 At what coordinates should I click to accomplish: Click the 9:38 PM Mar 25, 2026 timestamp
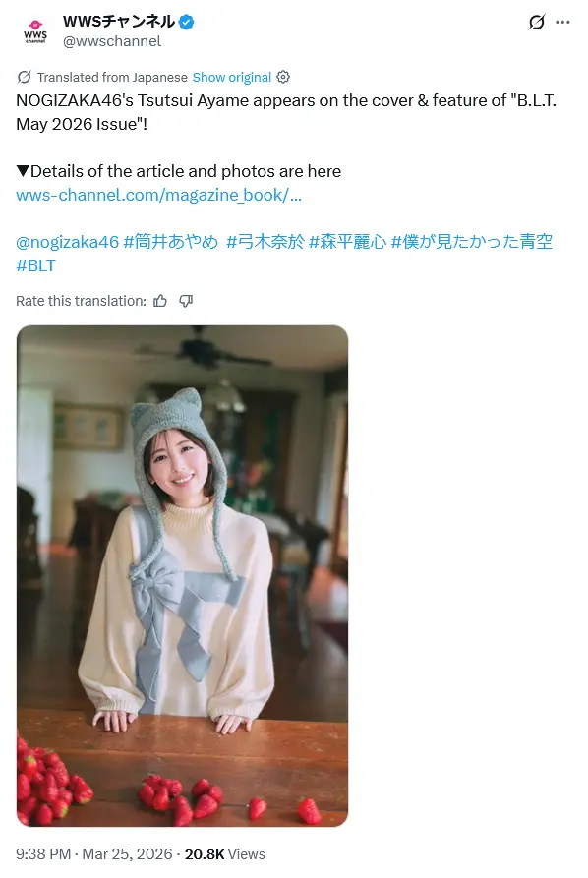coord(94,854)
